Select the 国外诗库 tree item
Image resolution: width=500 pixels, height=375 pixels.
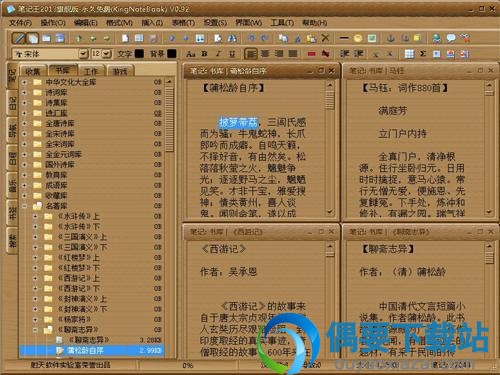click(x=60, y=165)
